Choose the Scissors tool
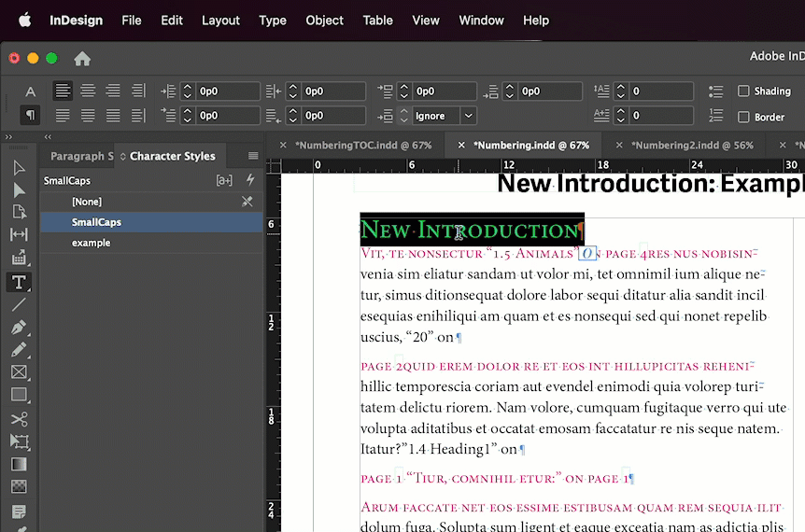This screenshot has height=532, width=805. coord(19,419)
